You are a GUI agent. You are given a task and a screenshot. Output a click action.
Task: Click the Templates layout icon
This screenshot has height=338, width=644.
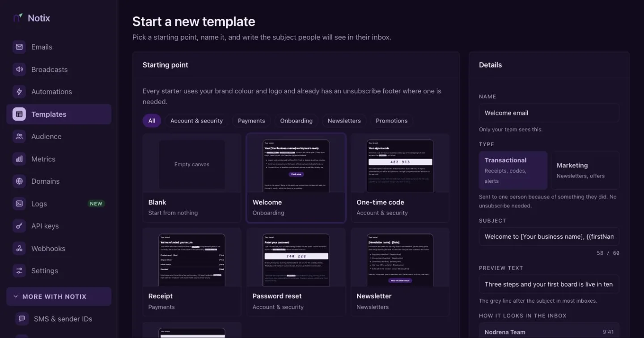pyautogui.click(x=19, y=114)
